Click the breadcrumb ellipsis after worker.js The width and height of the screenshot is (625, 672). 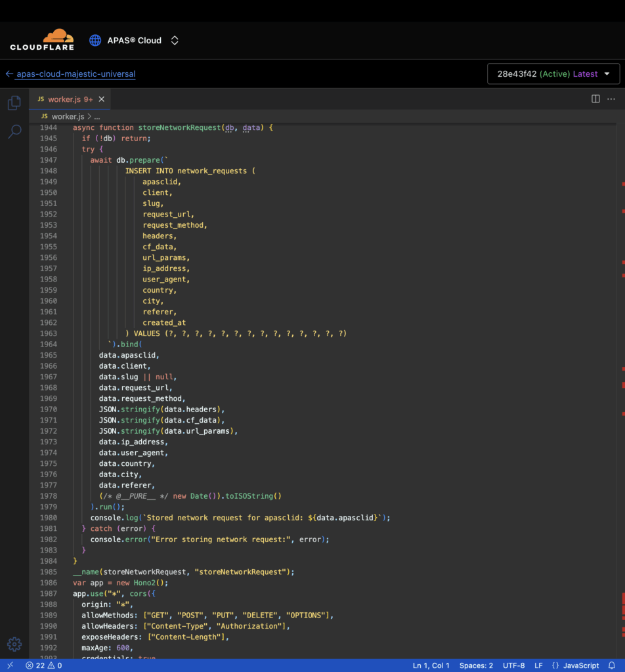pos(97,117)
